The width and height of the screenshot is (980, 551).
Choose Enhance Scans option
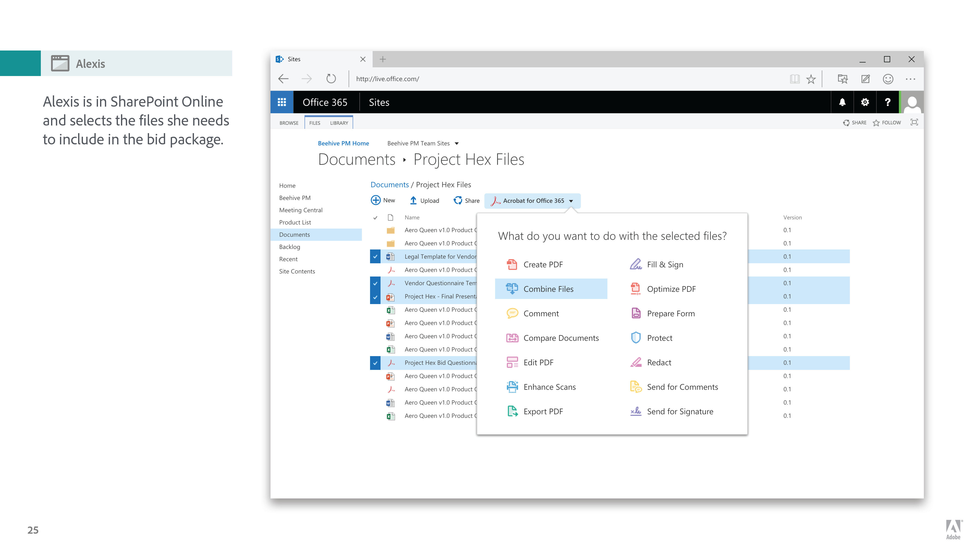click(x=541, y=387)
